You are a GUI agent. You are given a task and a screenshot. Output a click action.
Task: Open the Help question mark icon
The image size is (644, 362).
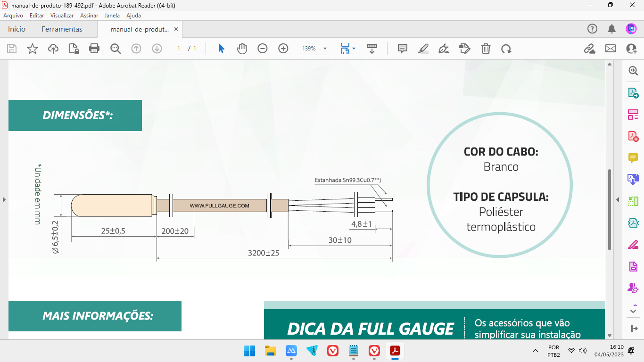(592, 29)
